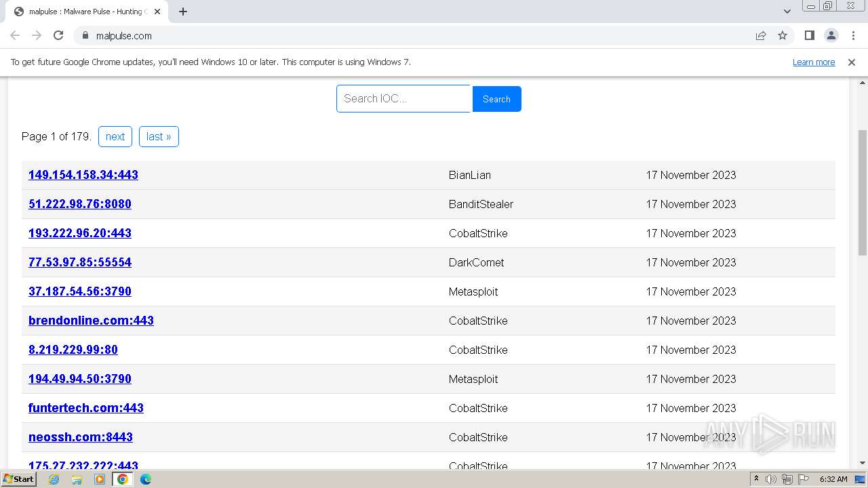Select CobaltStrike label for brendonline.com

pos(478,321)
